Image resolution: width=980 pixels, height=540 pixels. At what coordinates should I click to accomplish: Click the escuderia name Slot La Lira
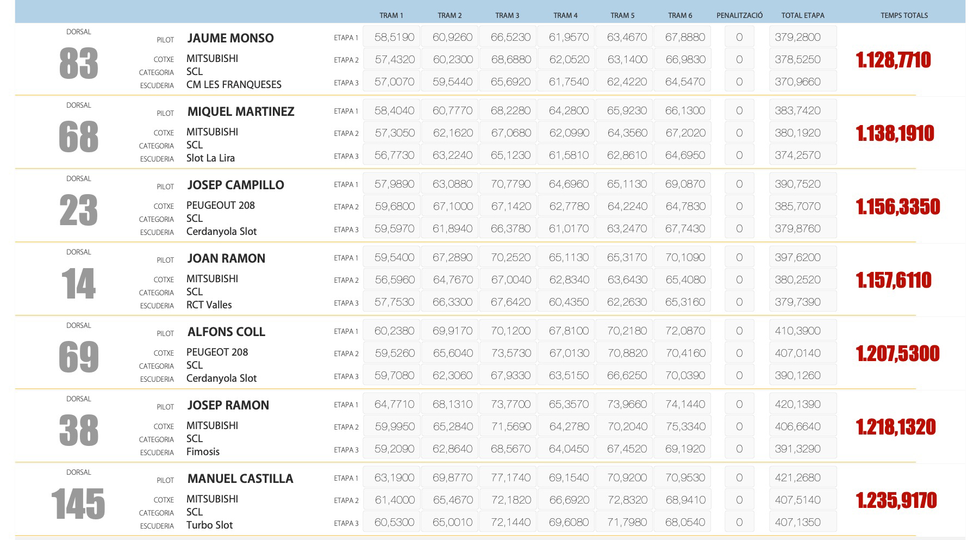[210, 158]
